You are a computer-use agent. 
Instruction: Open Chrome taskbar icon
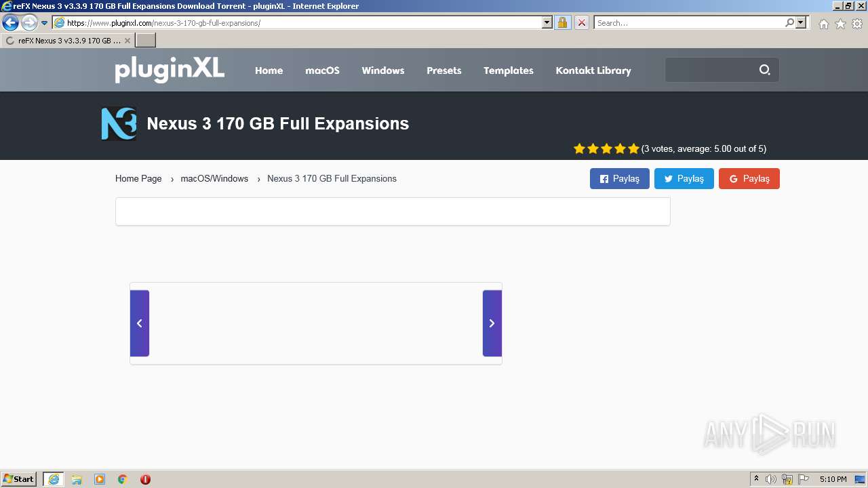[123, 479]
